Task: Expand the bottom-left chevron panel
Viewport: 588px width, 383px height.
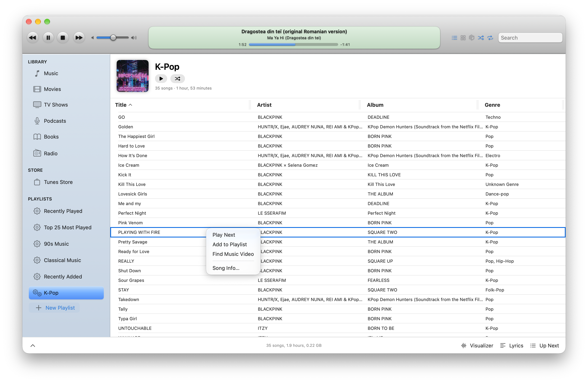Action: 33,345
